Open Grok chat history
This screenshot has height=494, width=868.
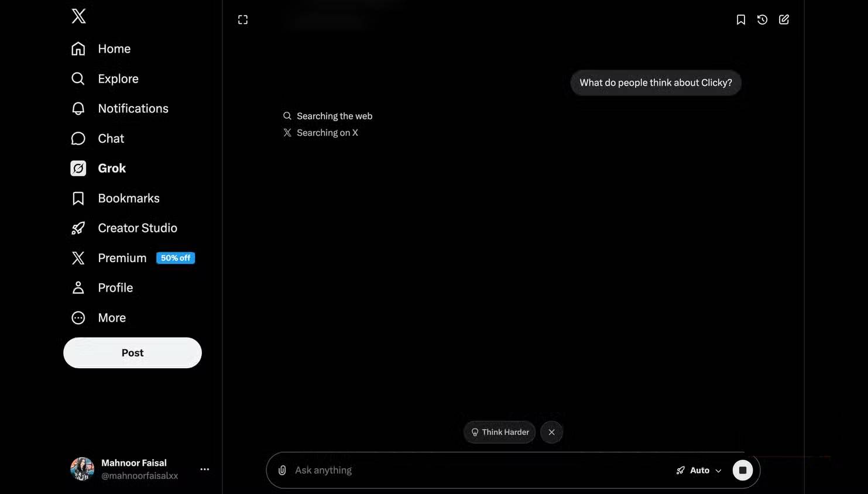(762, 20)
